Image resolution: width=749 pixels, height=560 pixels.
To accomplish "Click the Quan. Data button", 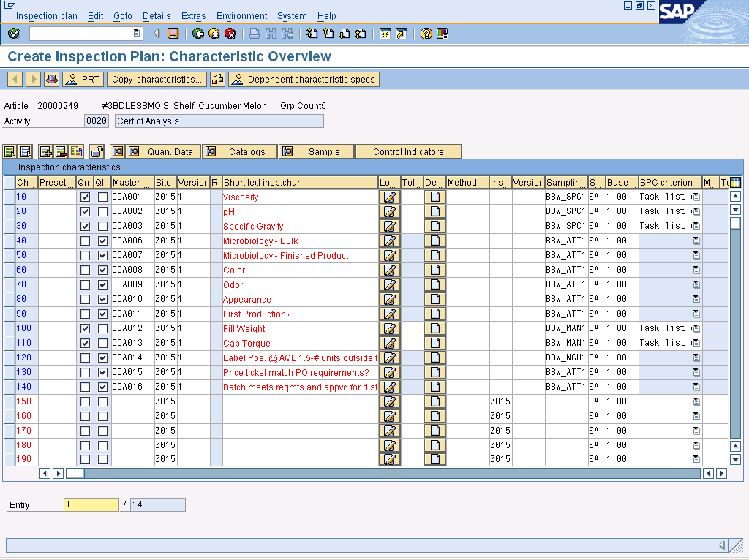I will tap(163, 152).
